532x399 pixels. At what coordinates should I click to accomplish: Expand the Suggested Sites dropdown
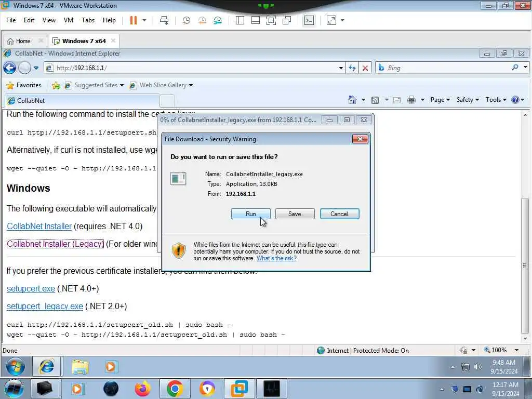[122, 86]
